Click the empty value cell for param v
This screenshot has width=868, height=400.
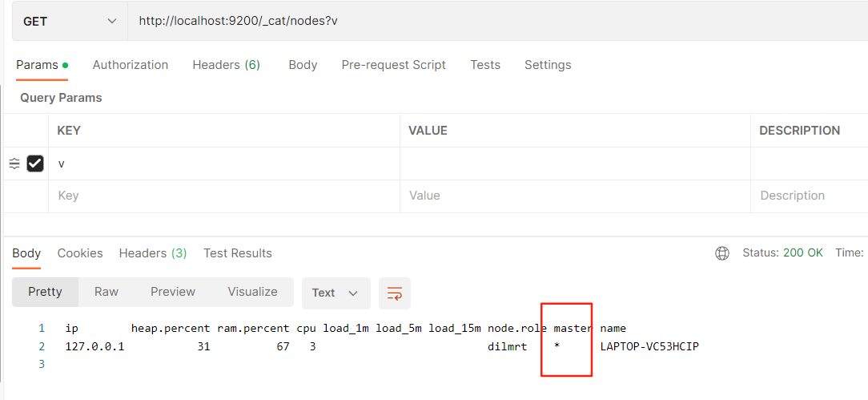(575, 164)
